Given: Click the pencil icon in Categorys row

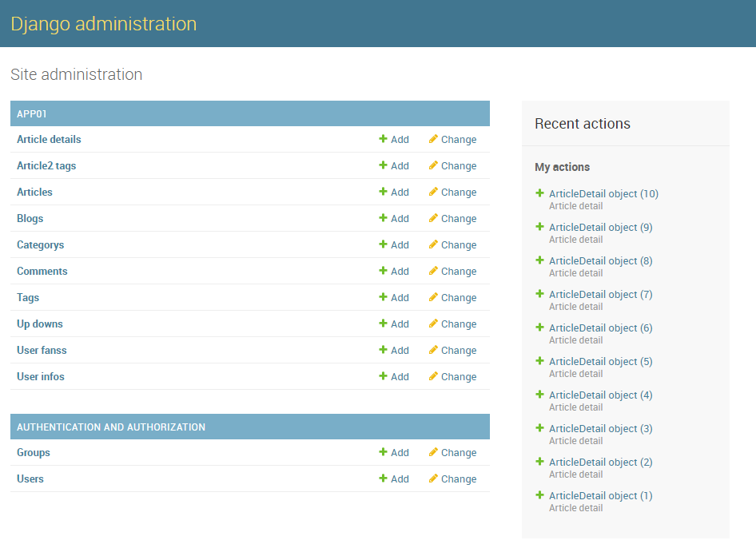Looking at the screenshot, I should [433, 244].
